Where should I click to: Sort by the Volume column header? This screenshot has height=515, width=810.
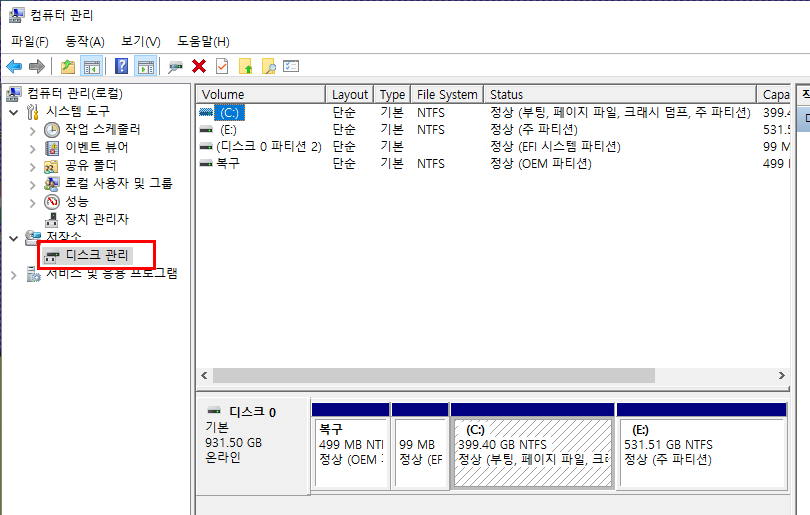(261, 95)
